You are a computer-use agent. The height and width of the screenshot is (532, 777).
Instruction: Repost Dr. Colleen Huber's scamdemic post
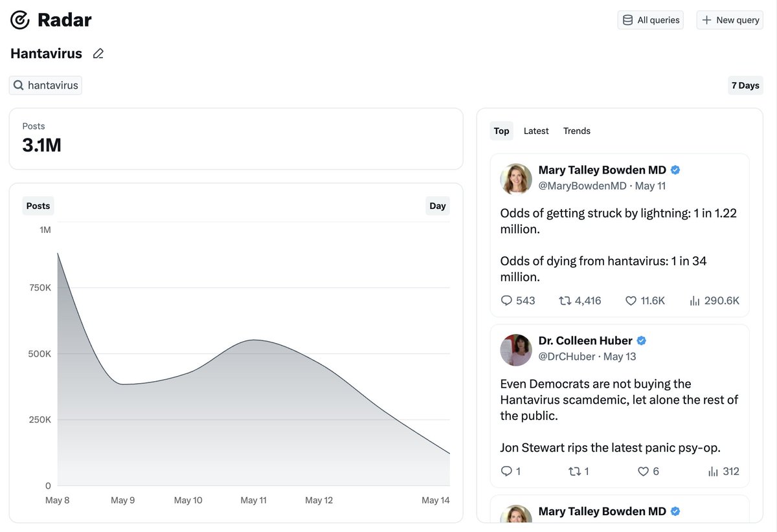pyautogui.click(x=574, y=471)
